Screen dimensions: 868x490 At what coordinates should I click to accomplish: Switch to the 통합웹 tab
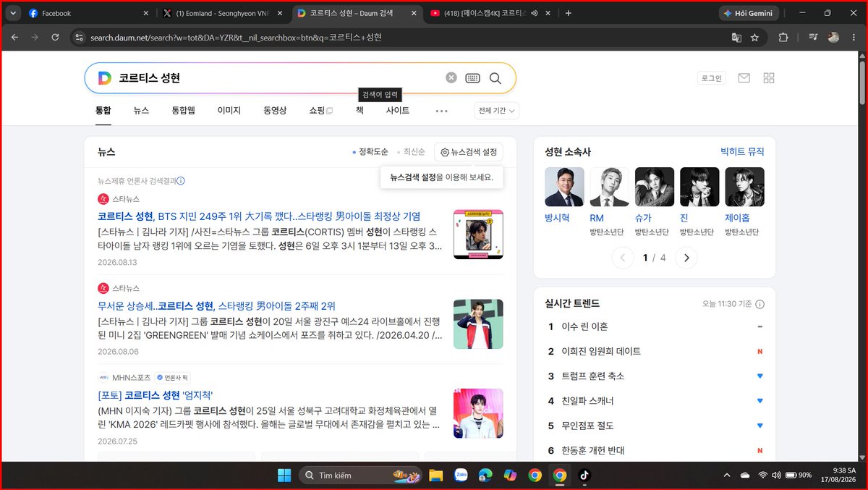(x=183, y=111)
